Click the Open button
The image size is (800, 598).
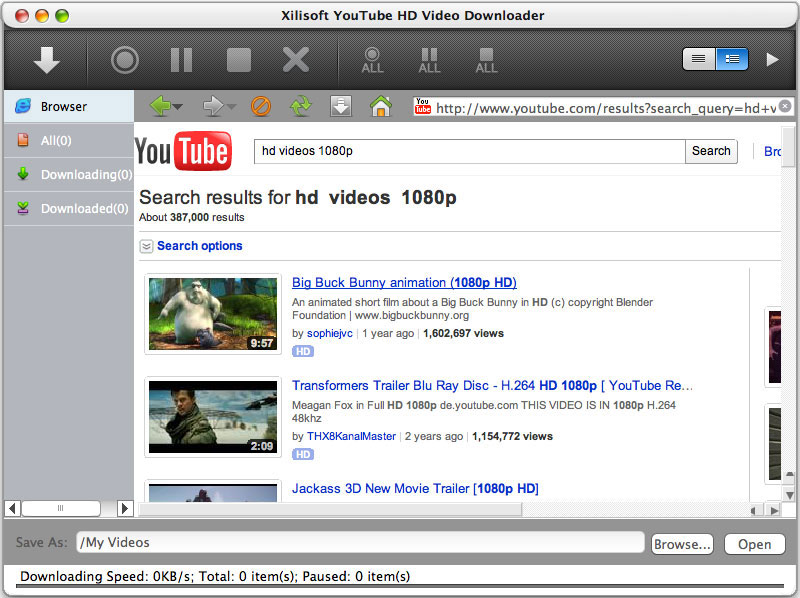pos(755,544)
